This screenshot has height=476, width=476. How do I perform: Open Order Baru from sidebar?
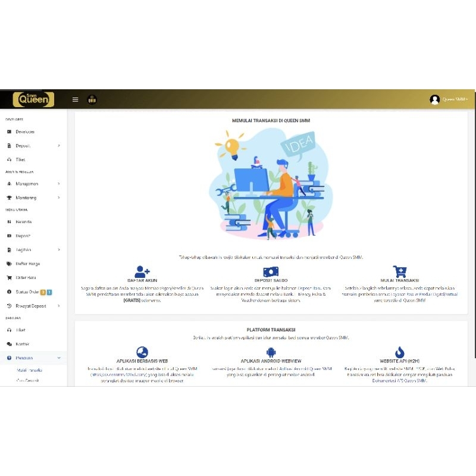click(x=26, y=277)
